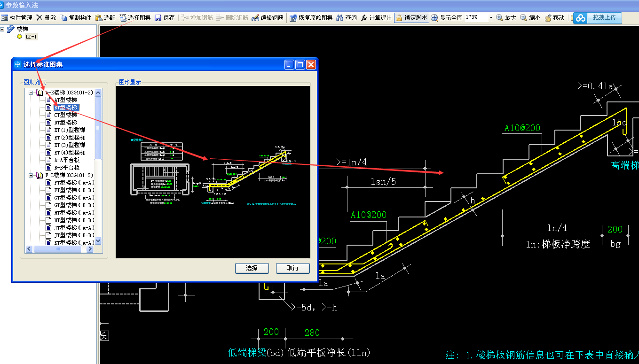Image resolution: width=639 pixels, height=364 pixels.
Task: Select ET(3)型楼梯 entry
Action: click(70, 145)
